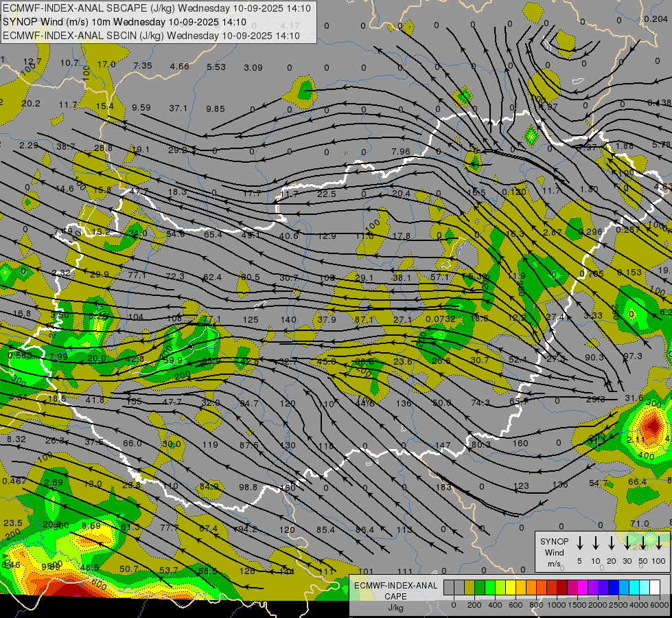Image resolution: width=672 pixels, height=618 pixels.
Task: Click the map value 98.8
Action: coord(248,488)
